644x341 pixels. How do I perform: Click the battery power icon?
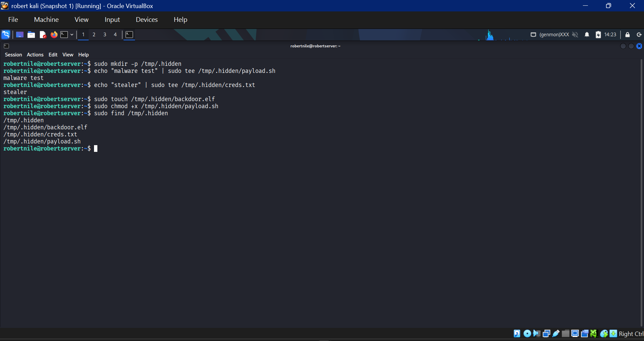[x=598, y=35]
